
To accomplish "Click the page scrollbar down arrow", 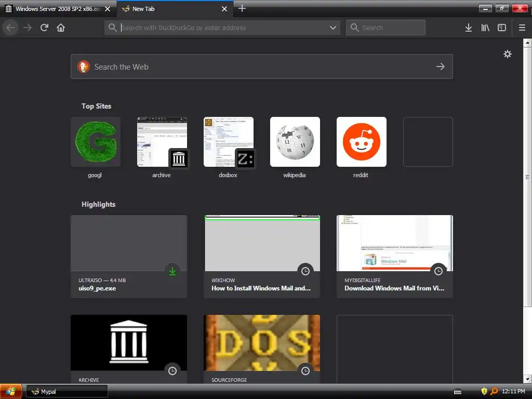I will 527,379.
